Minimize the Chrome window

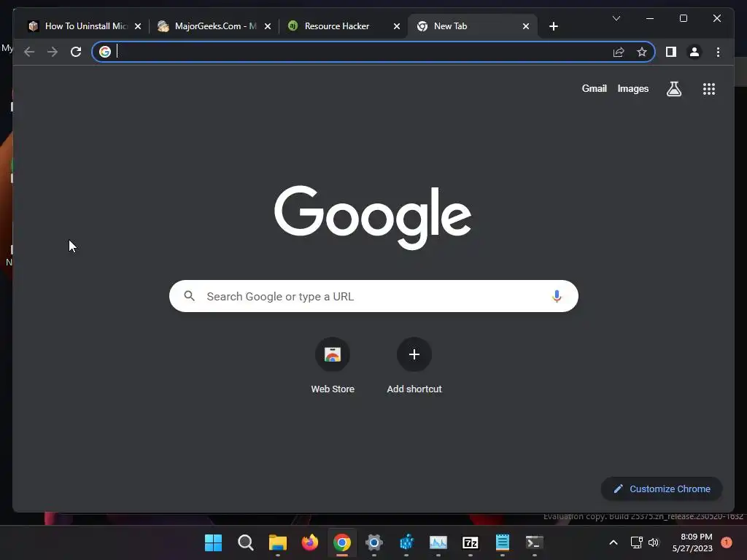click(650, 18)
